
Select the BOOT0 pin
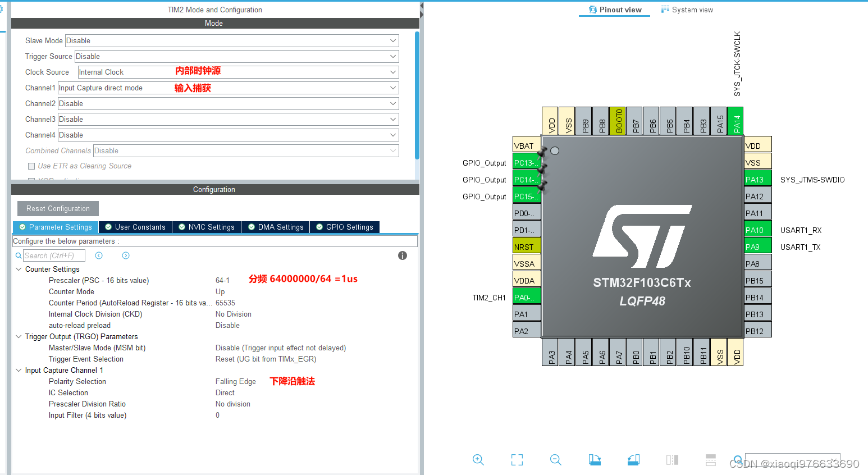point(618,121)
